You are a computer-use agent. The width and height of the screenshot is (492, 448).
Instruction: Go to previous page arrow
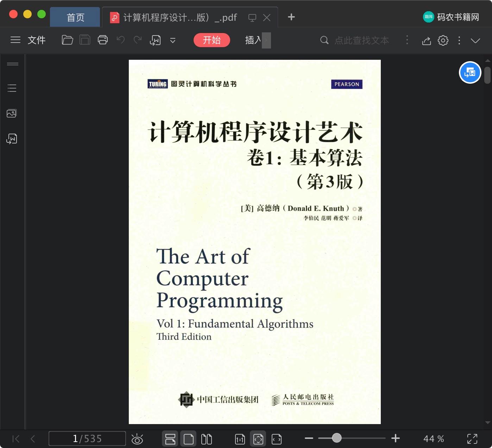pyautogui.click(x=33, y=439)
